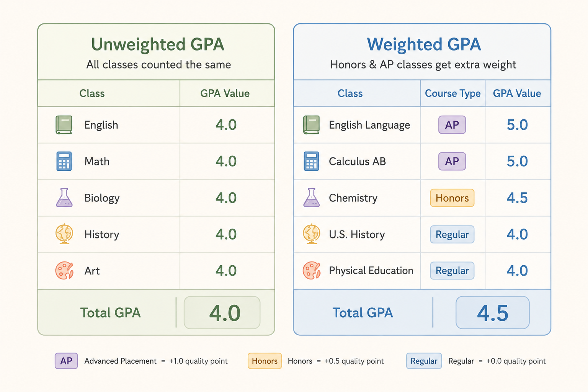Click the AP badge in Calculus AB row
This screenshot has height=392, width=588.
click(452, 161)
